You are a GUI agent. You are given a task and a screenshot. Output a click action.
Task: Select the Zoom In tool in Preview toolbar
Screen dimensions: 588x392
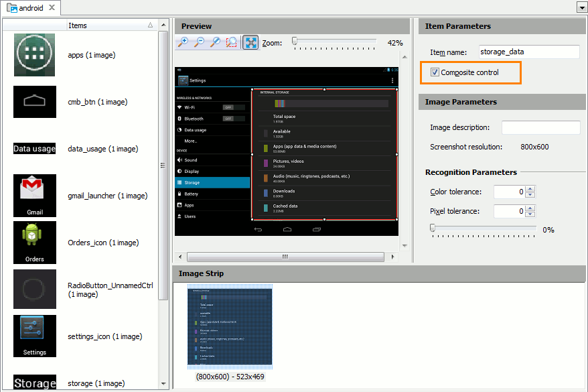[183, 42]
